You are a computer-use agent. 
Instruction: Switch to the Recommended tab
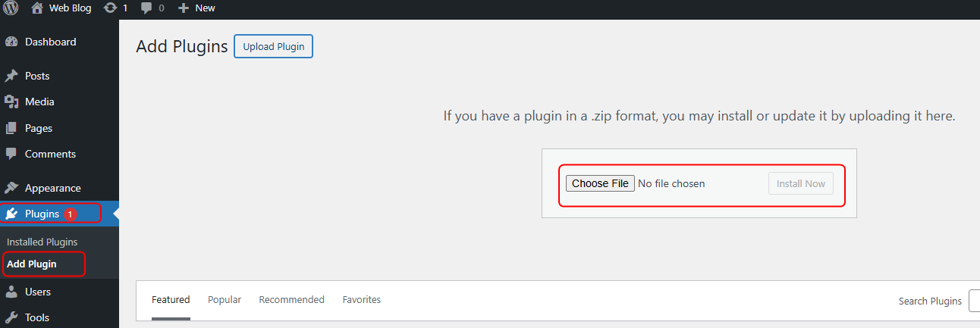coord(291,300)
